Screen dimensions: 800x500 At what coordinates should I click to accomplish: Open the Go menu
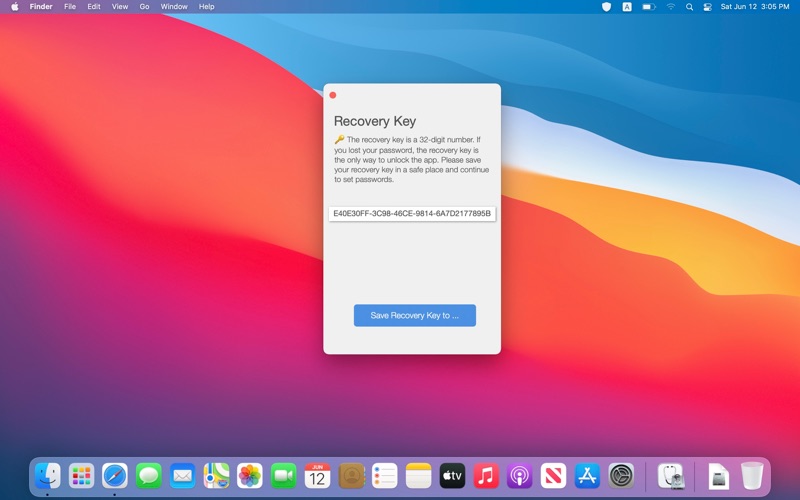144,7
